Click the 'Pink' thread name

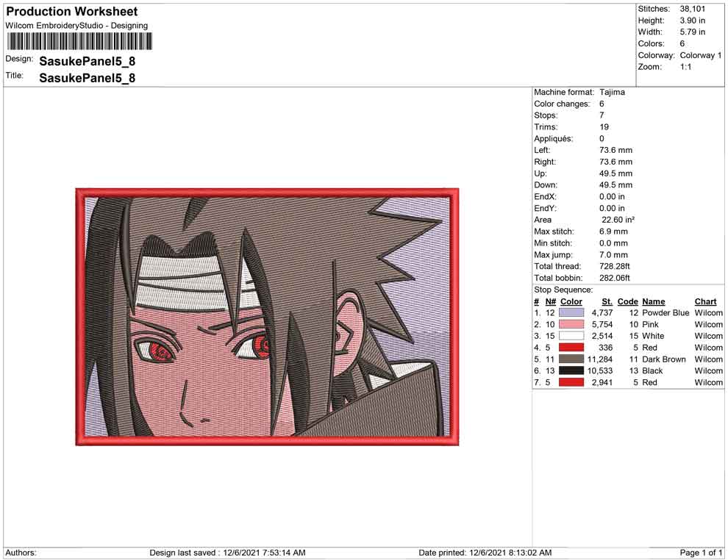(x=650, y=324)
